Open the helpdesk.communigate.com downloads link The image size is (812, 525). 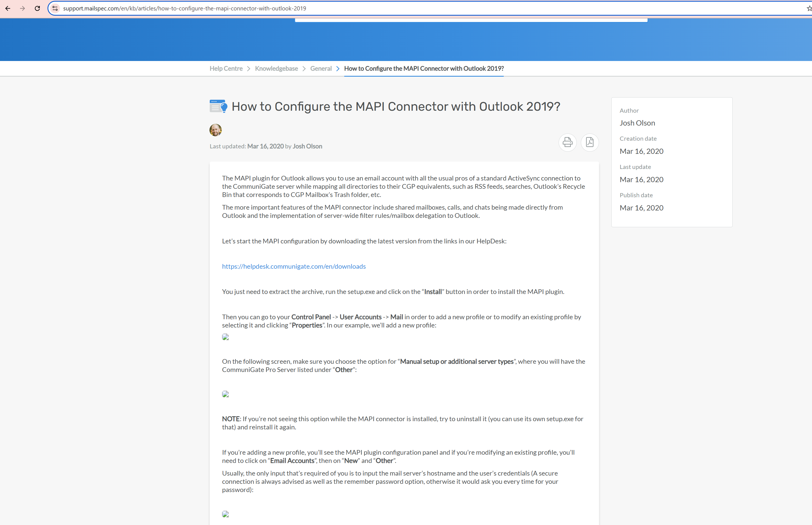point(294,266)
